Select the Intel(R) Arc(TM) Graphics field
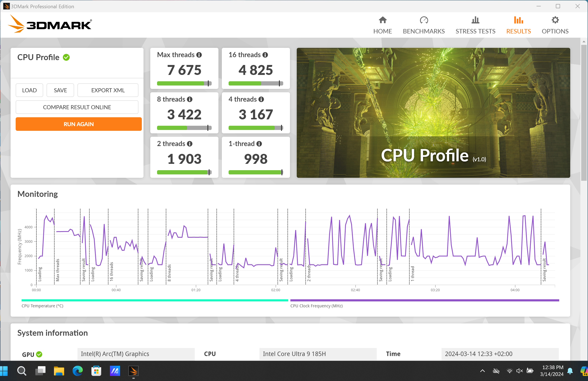Screen dimensions: 588x381 [x=136, y=354]
